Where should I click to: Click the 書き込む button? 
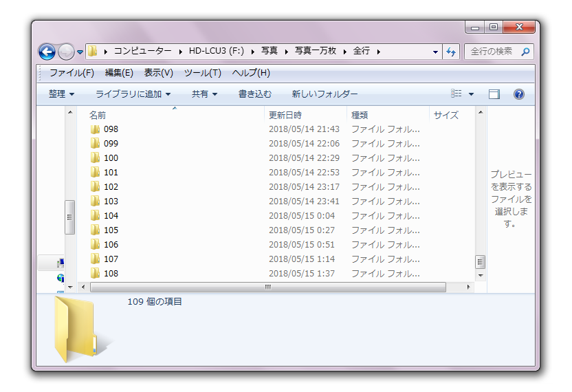click(255, 94)
